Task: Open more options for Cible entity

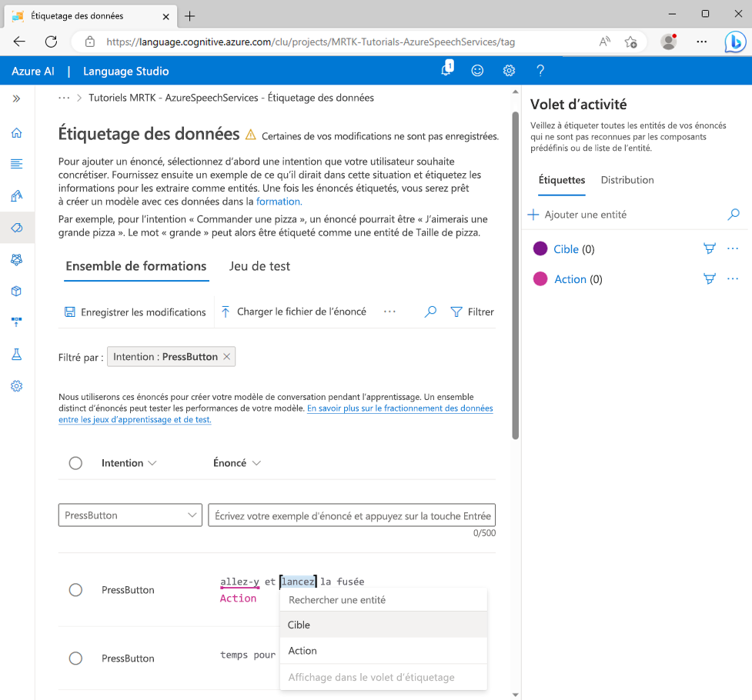Action: (732, 248)
